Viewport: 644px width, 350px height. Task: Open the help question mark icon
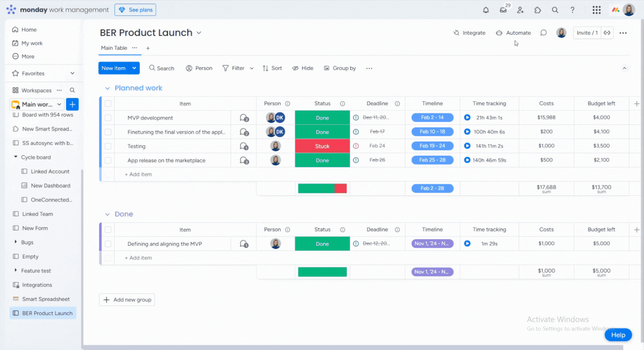point(572,10)
